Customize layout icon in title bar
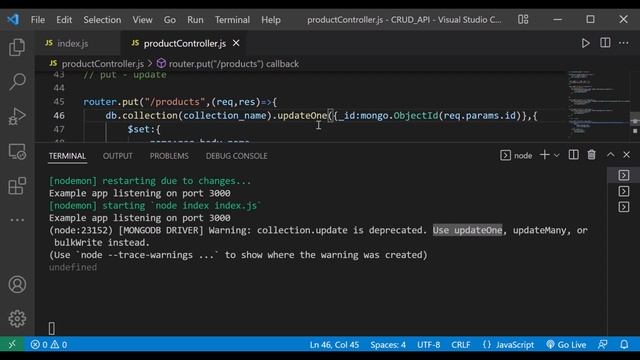 [x=523, y=19]
